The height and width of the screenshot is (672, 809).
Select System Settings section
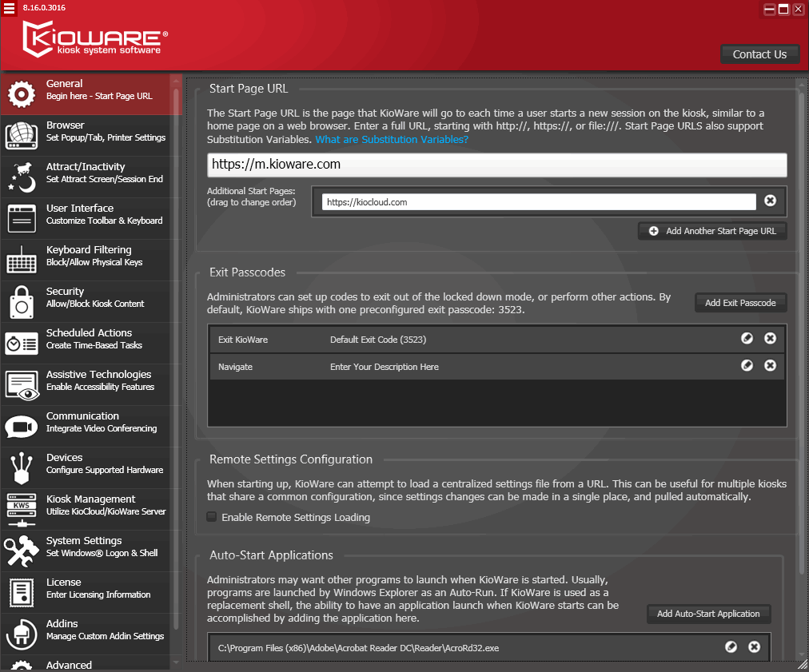click(86, 551)
